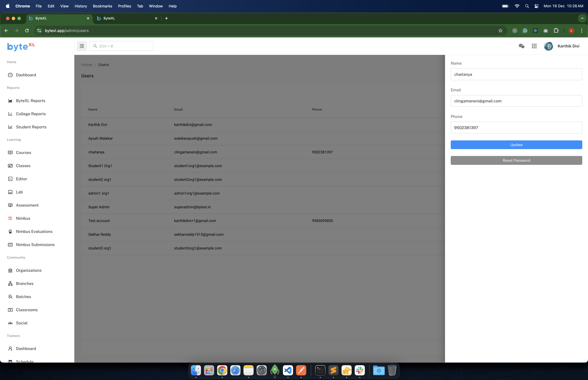This screenshot has height=380, width=588.
Task: Bookmark this page with star icon
Action: [x=500, y=31]
